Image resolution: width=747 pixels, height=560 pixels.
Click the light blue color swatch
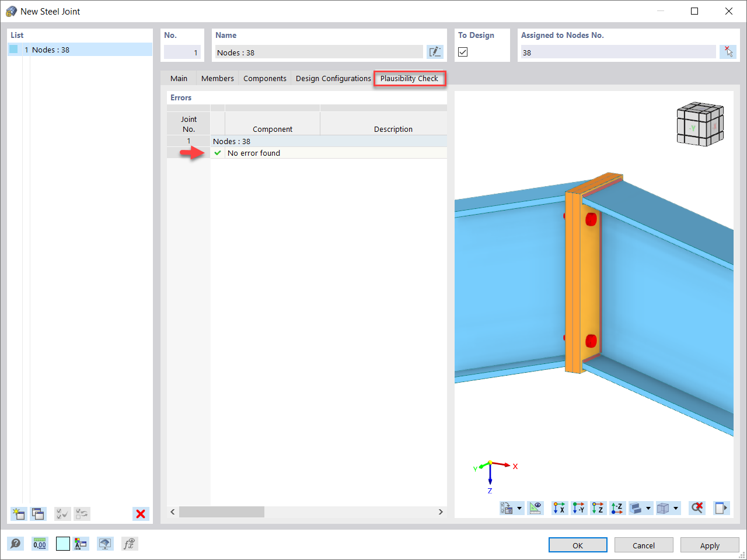[63, 544]
